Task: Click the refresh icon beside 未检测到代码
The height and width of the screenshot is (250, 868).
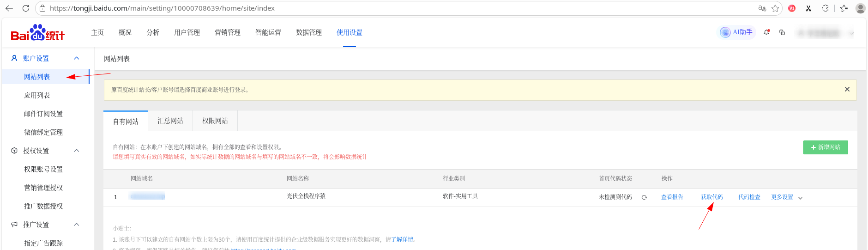Action: click(644, 197)
